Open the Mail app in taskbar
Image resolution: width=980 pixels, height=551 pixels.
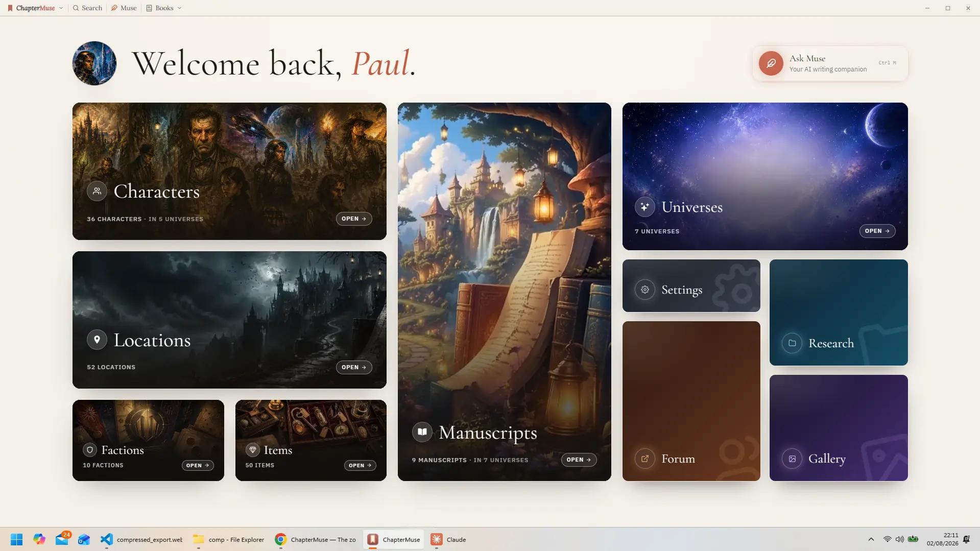pyautogui.click(x=62, y=539)
